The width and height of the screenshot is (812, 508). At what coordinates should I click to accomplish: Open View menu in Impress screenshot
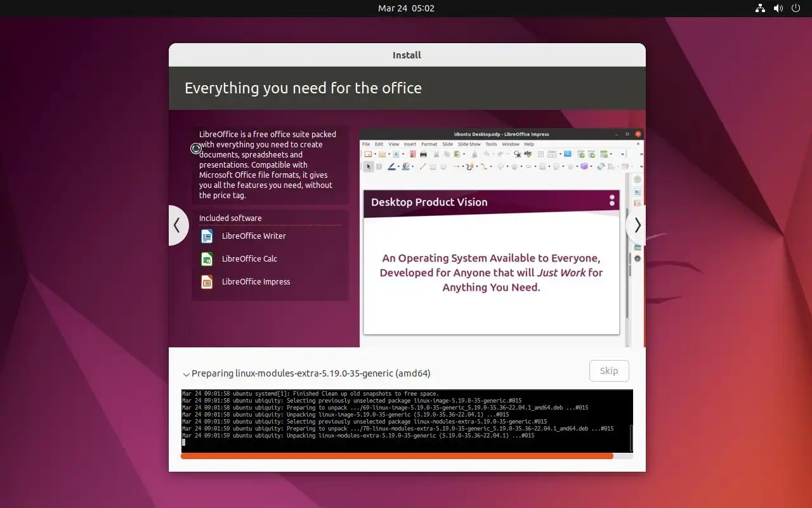(394, 144)
